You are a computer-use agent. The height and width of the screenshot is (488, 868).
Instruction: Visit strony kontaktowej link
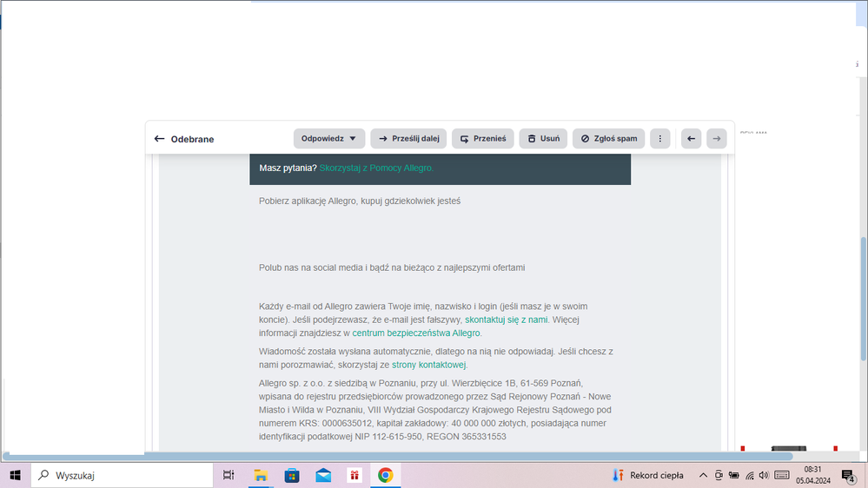[428, 365]
